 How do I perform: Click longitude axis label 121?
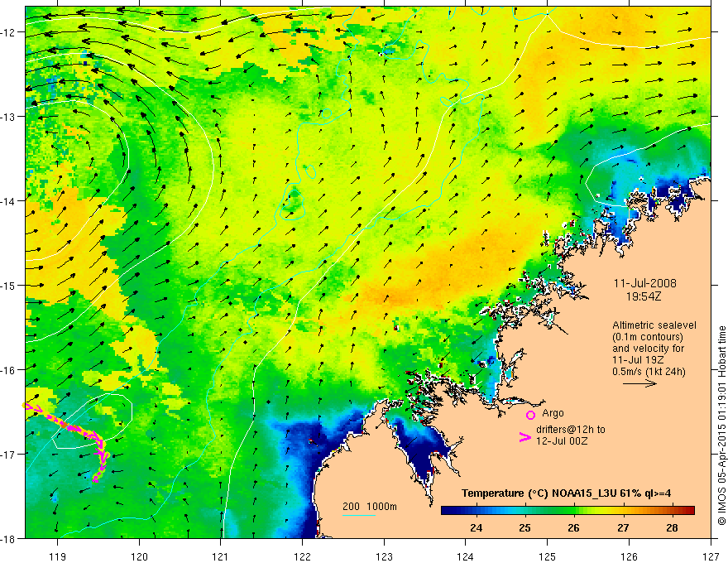coord(221,556)
